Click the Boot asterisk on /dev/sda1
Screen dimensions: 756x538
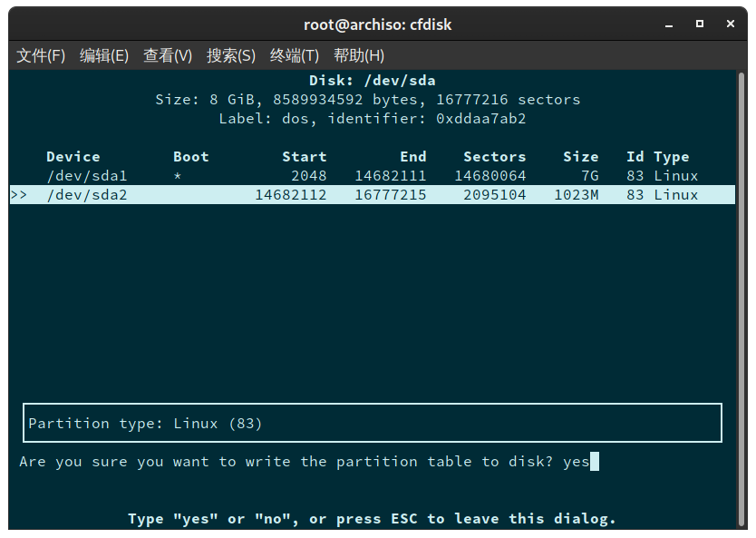pos(178,175)
